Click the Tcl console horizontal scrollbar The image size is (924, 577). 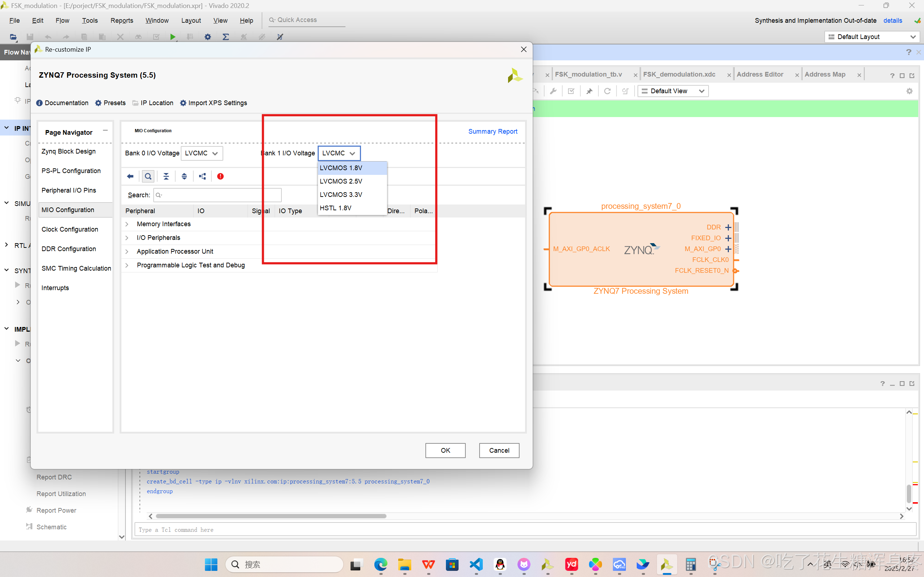click(x=271, y=516)
